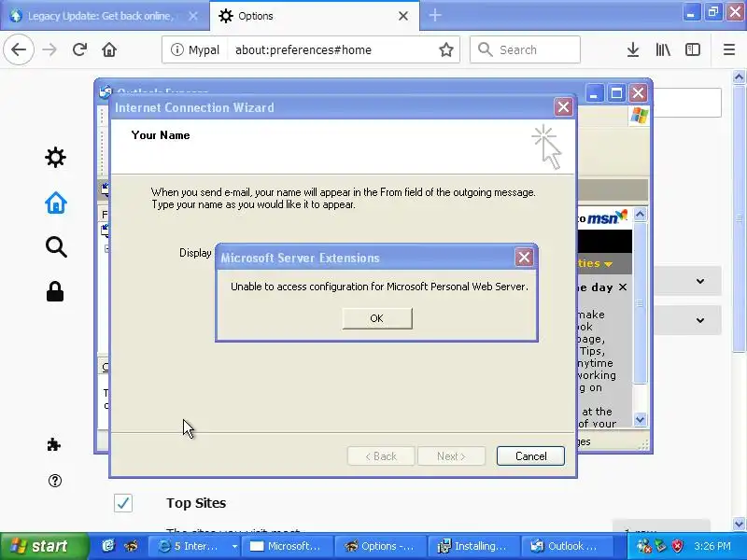
Task: Click the msn logo in Outlook Express
Action: (606, 217)
